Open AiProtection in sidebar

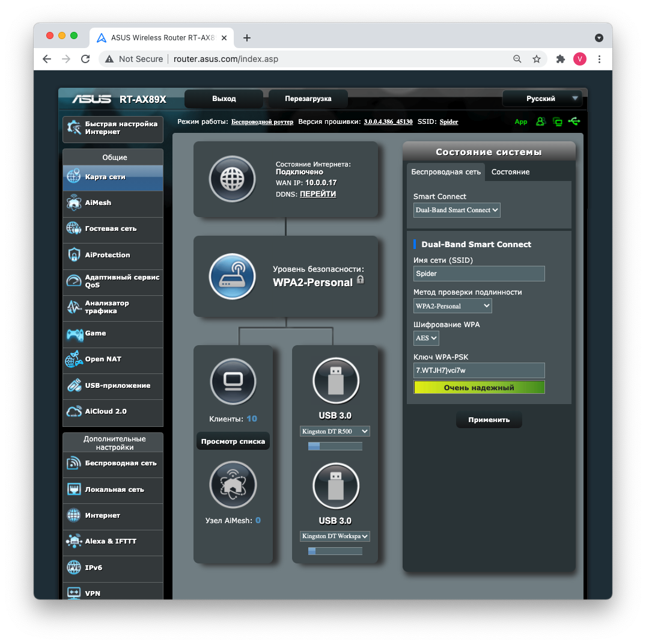(x=113, y=255)
